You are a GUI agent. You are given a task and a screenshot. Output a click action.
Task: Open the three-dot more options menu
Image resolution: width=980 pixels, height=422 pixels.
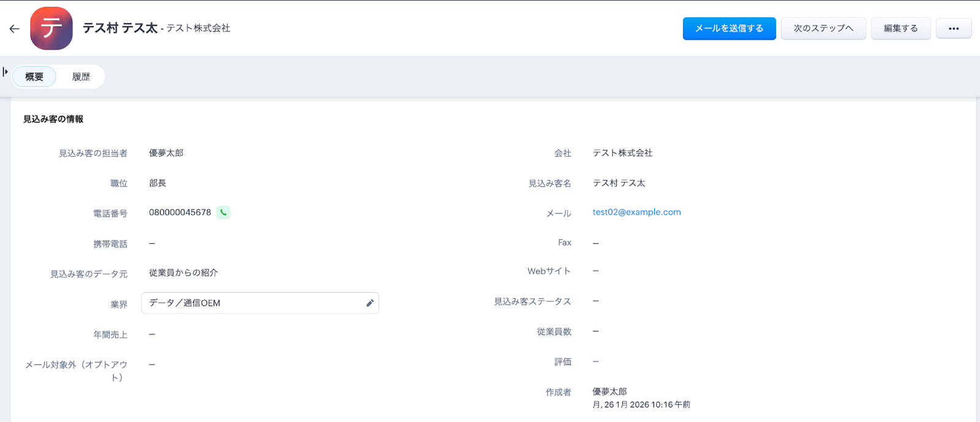click(x=953, y=29)
